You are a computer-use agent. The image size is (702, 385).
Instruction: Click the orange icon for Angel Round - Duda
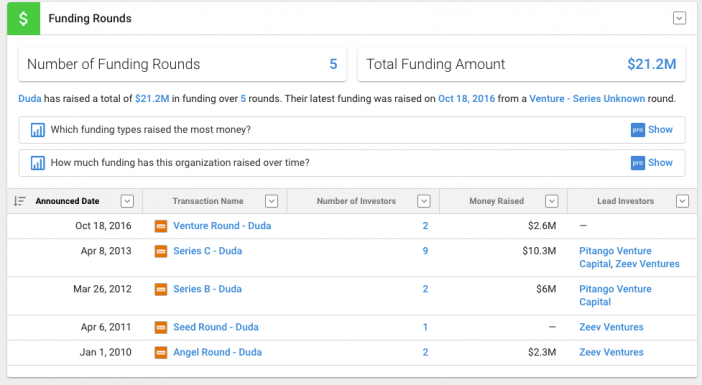[x=161, y=352]
